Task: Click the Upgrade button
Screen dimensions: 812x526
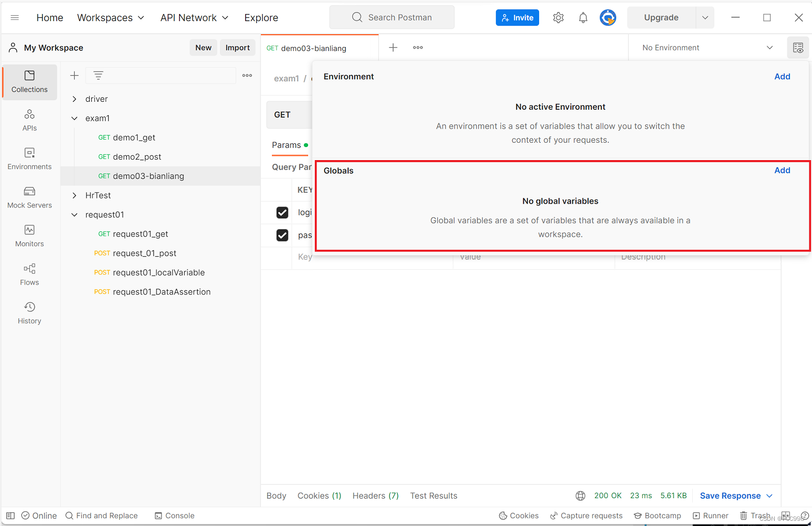Action: pos(661,18)
